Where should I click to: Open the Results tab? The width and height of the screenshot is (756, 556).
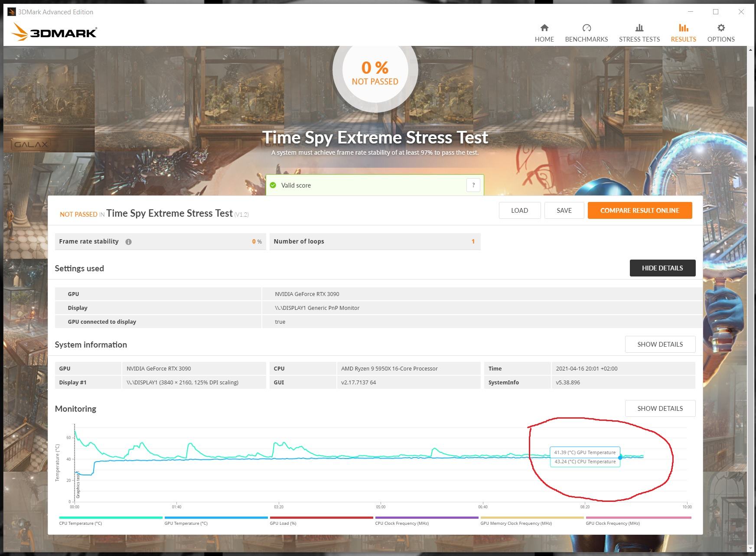coord(683,33)
